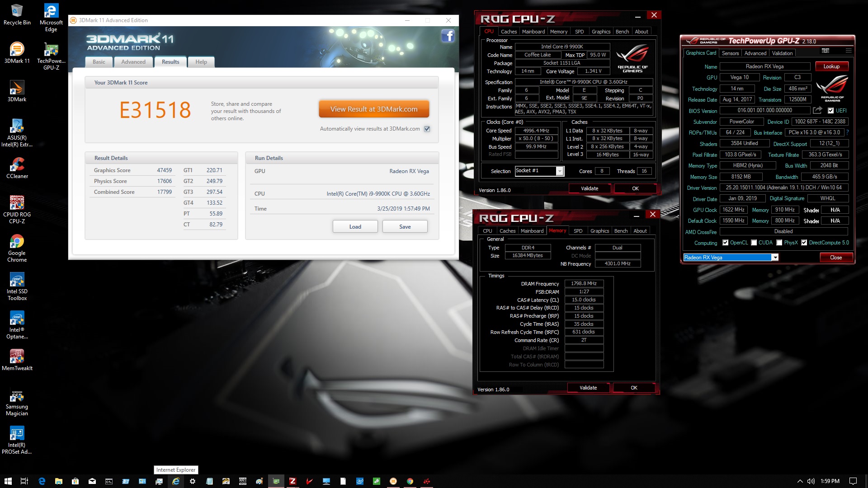
Task: Select the Intel PROSet Adapter desktop icon
Action: pos(17,441)
